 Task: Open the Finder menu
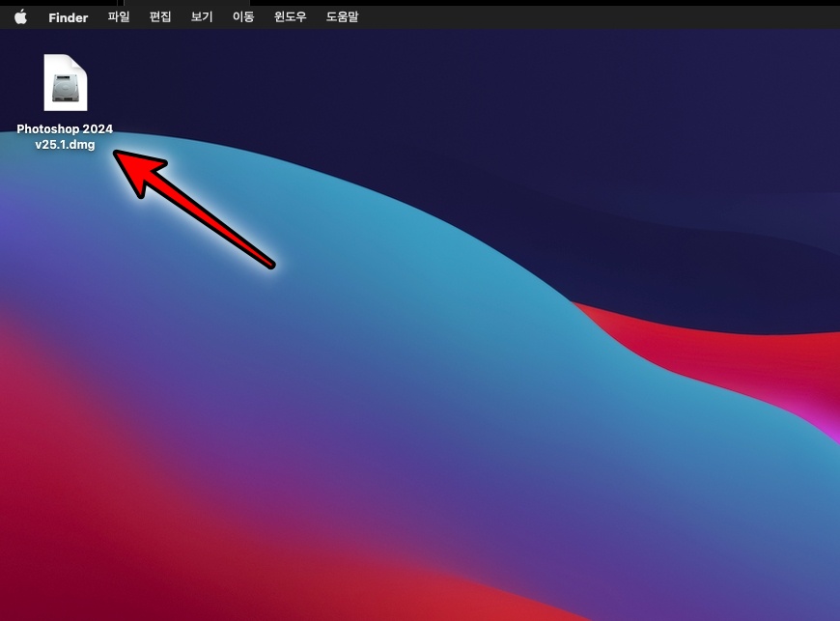point(68,17)
